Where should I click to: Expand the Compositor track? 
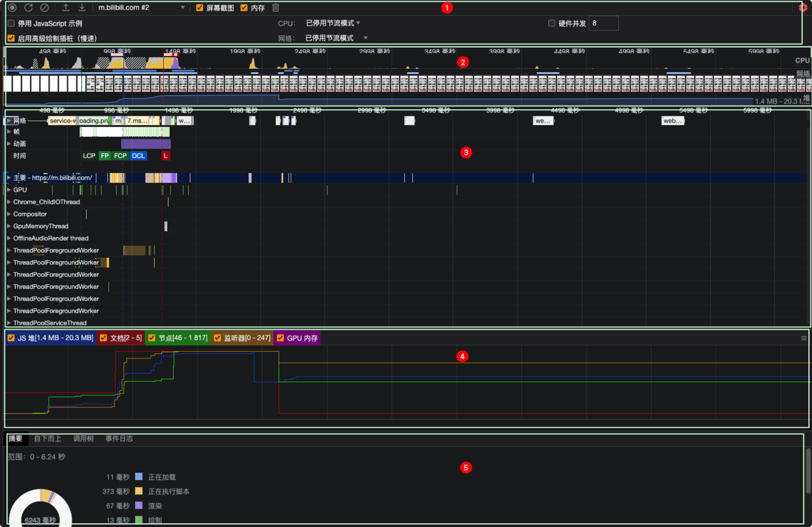click(9, 214)
